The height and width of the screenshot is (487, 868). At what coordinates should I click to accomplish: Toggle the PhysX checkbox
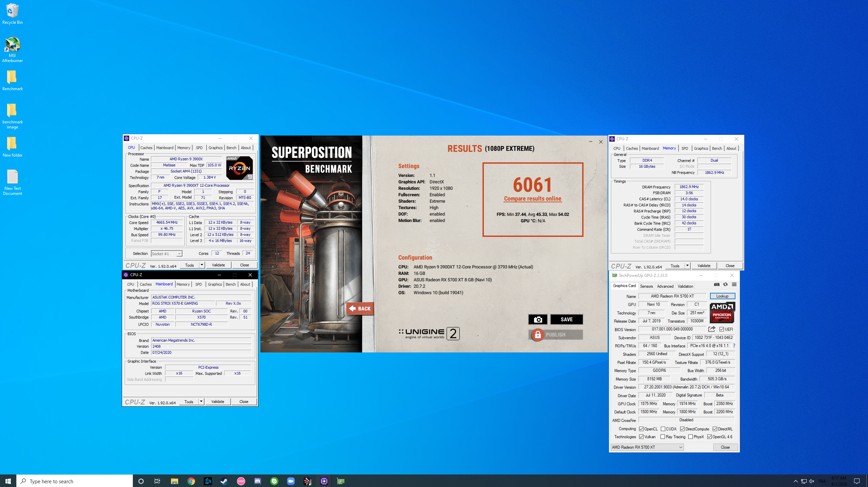691,437
